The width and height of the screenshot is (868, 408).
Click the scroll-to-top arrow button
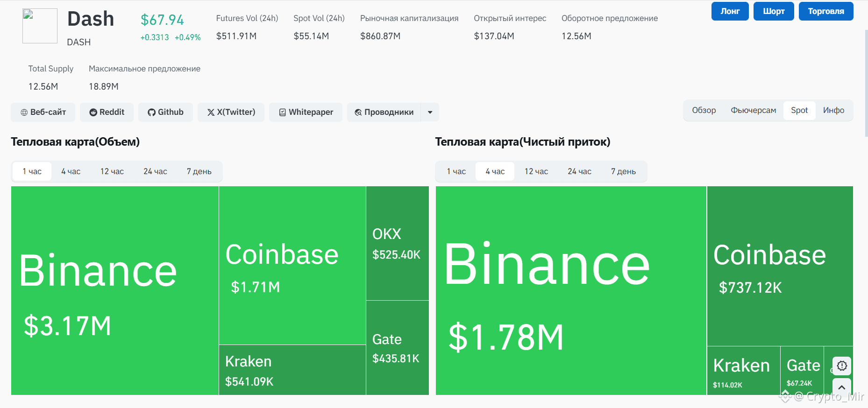(x=842, y=387)
